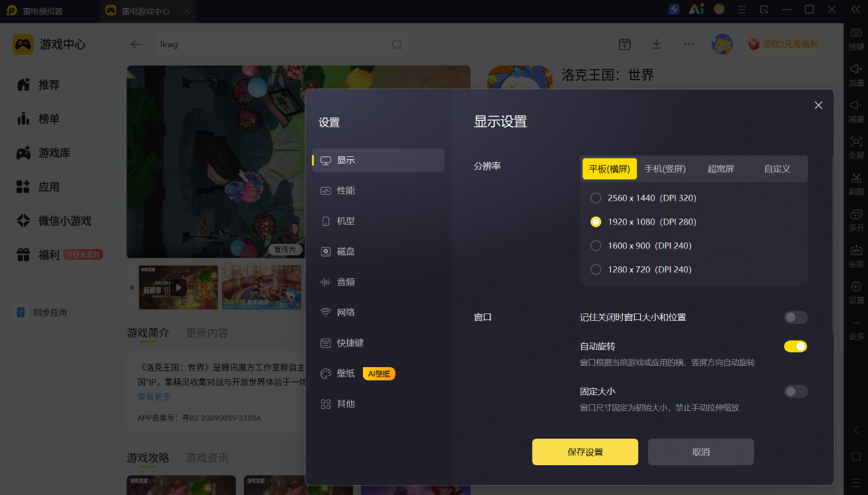Viewport: 868px width, 495px height.
Task: Click the Android home square button
Action: [x=856, y=457]
